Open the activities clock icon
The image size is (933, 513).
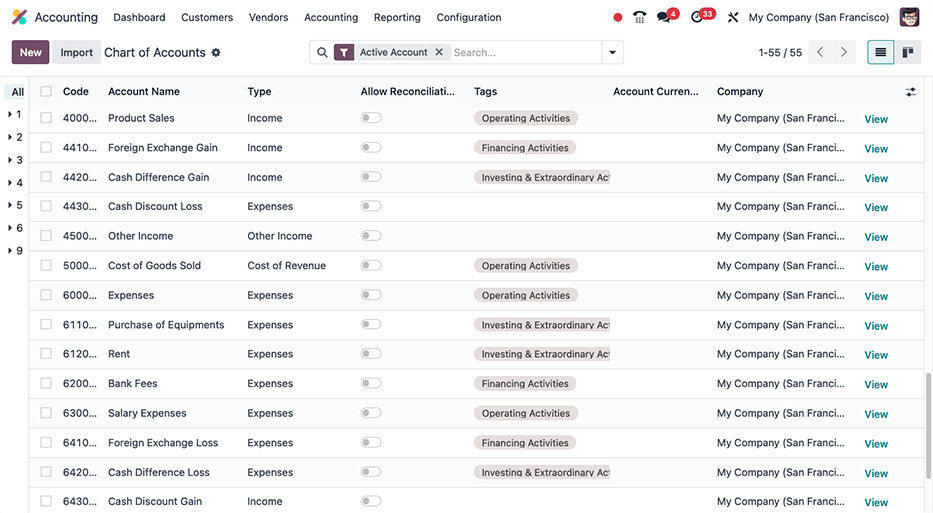(698, 17)
